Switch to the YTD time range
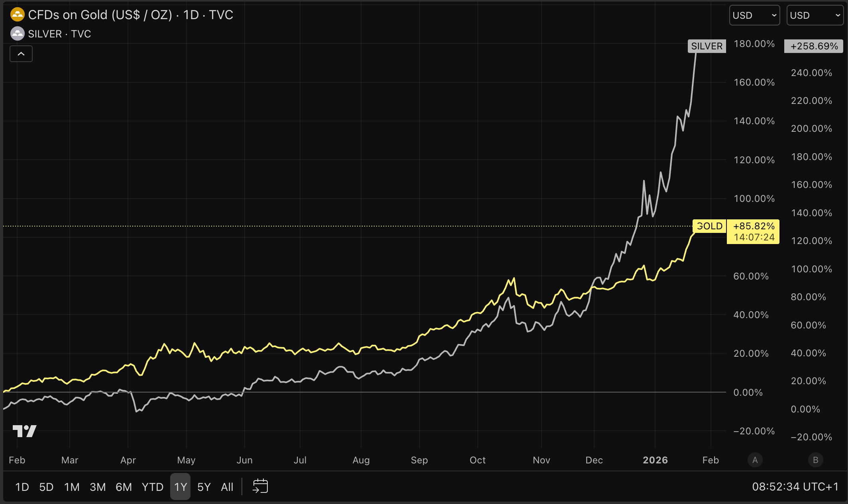Image resolution: width=848 pixels, height=504 pixels. click(x=153, y=487)
